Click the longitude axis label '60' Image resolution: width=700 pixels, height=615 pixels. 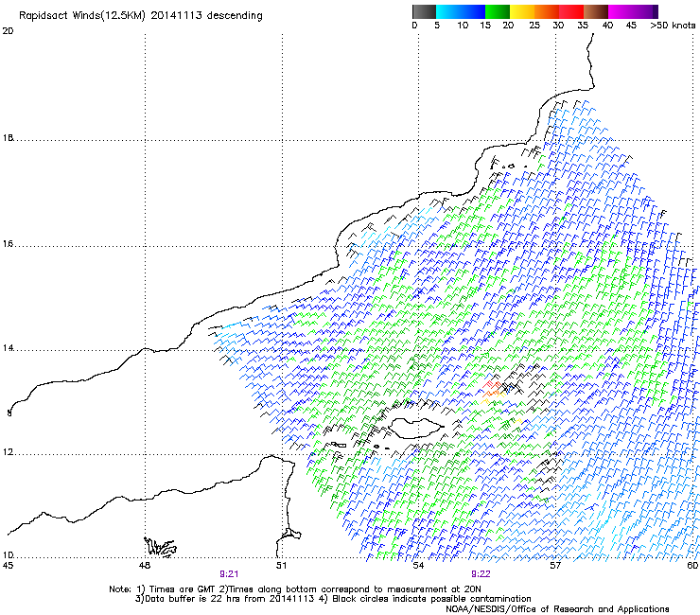[x=692, y=566]
